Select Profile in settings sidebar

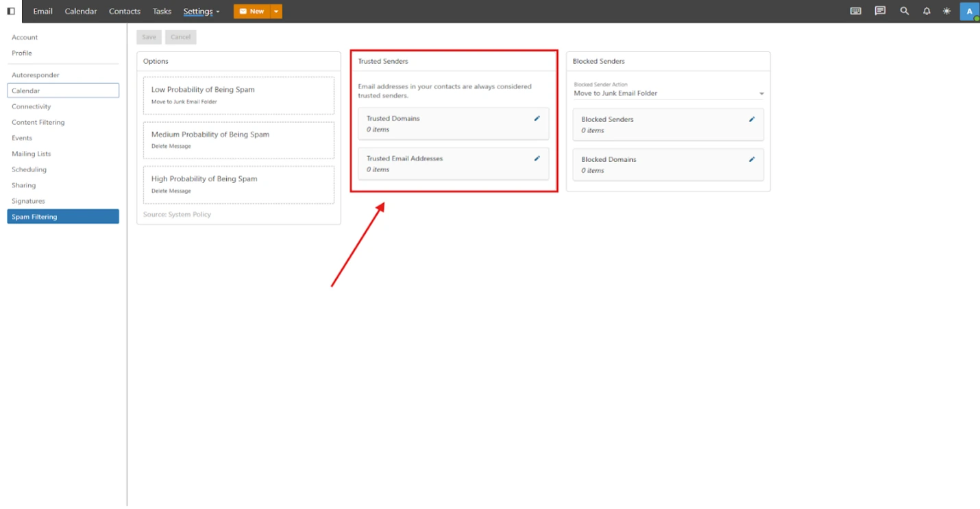click(63, 53)
